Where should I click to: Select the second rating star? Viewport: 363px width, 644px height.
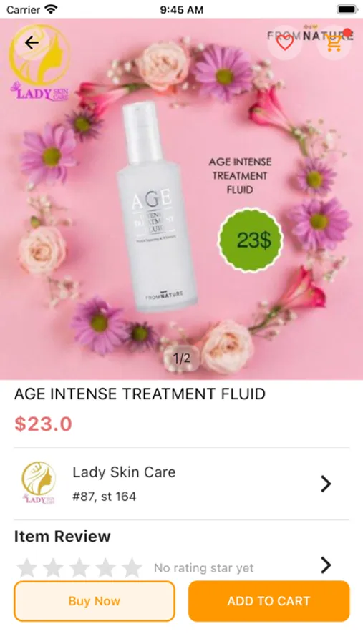[53, 567]
